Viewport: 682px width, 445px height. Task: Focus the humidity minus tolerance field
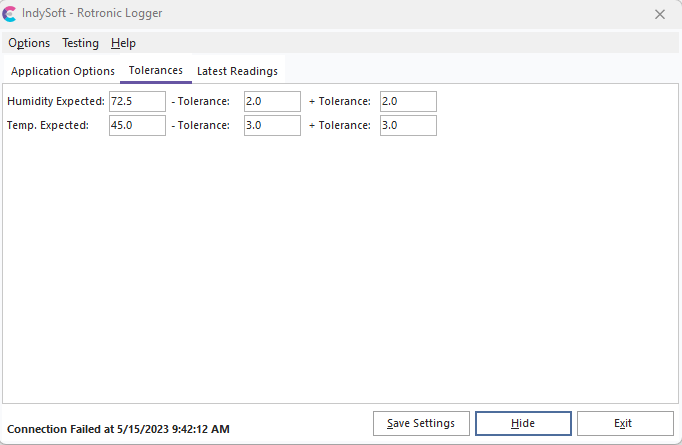point(272,101)
